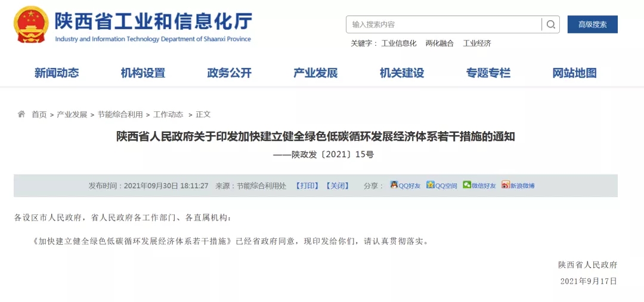Click the home icon in breadcrumb
This screenshot has height=302, width=644.
[x=21, y=114]
